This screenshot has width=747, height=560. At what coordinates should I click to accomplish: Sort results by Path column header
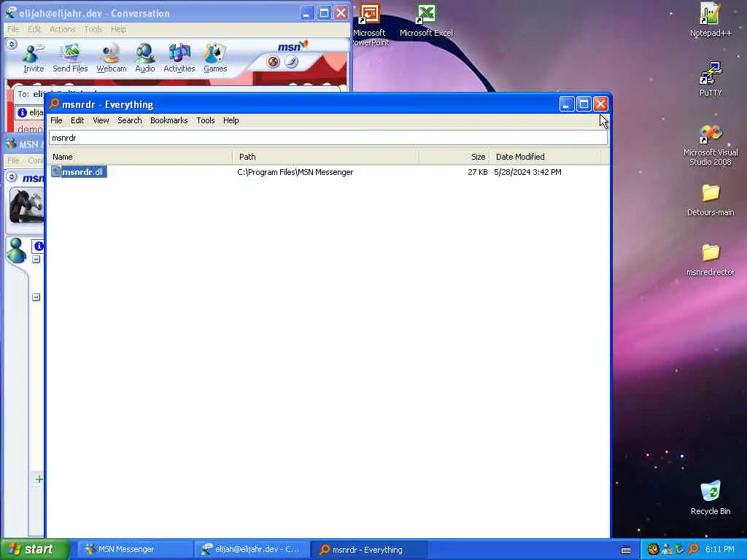(x=325, y=157)
